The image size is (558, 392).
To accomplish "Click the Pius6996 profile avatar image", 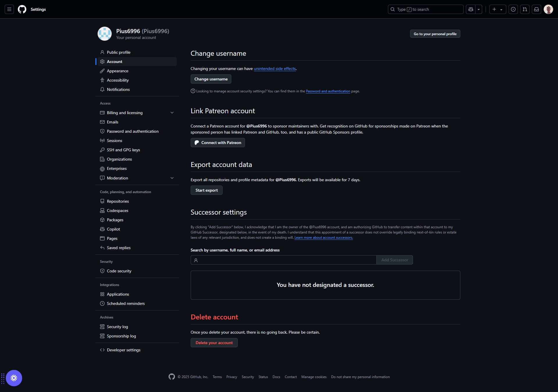I will click(105, 34).
